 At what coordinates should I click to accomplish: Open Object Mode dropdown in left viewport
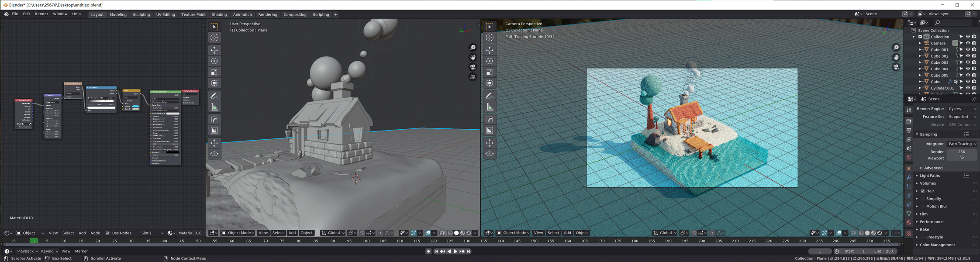(238, 233)
